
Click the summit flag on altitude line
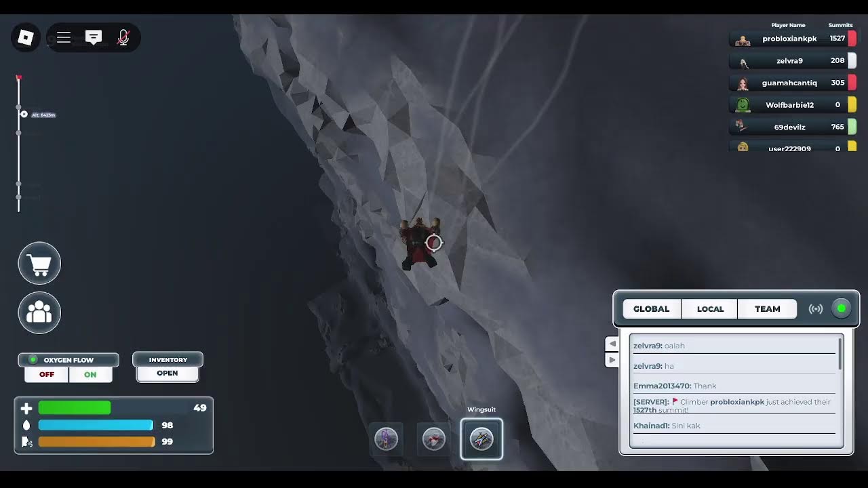click(19, 79)
